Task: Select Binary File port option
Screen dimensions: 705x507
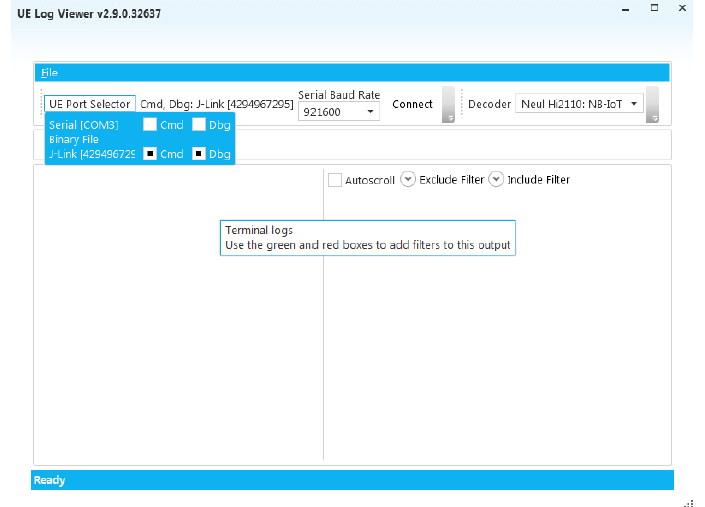Action: [x=74, y=139]
